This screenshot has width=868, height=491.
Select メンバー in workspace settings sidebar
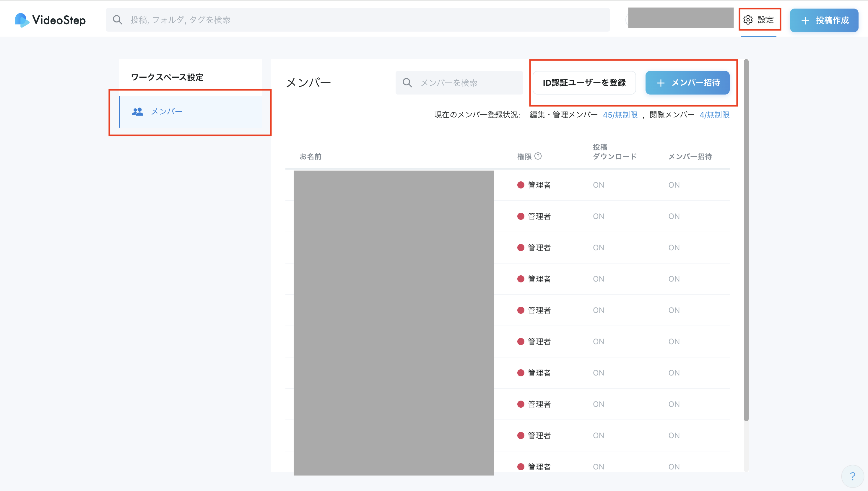[167, 112]
